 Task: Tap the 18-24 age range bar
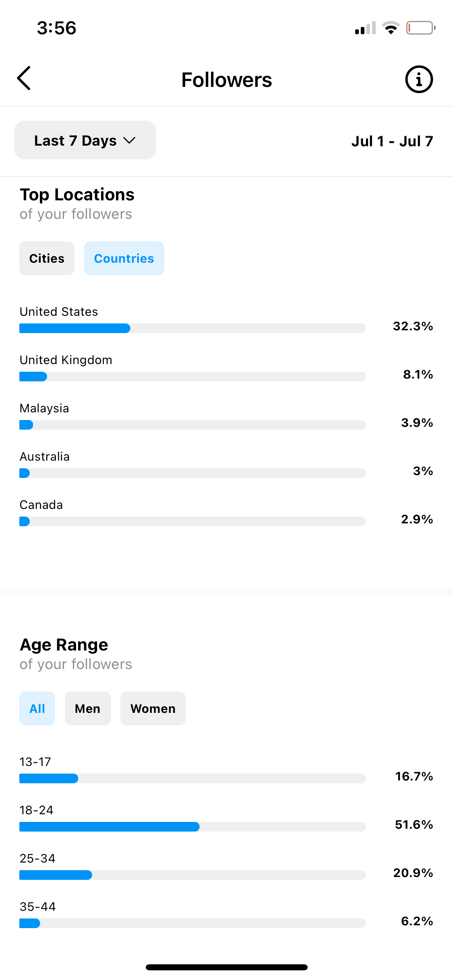point(192,827)
